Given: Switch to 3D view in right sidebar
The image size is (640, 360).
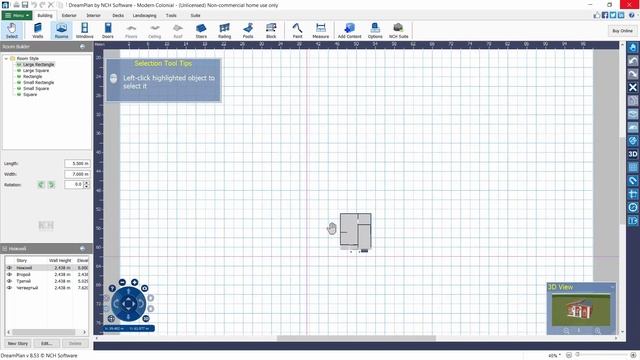Looking at the screenshot, I should (633, 154).
